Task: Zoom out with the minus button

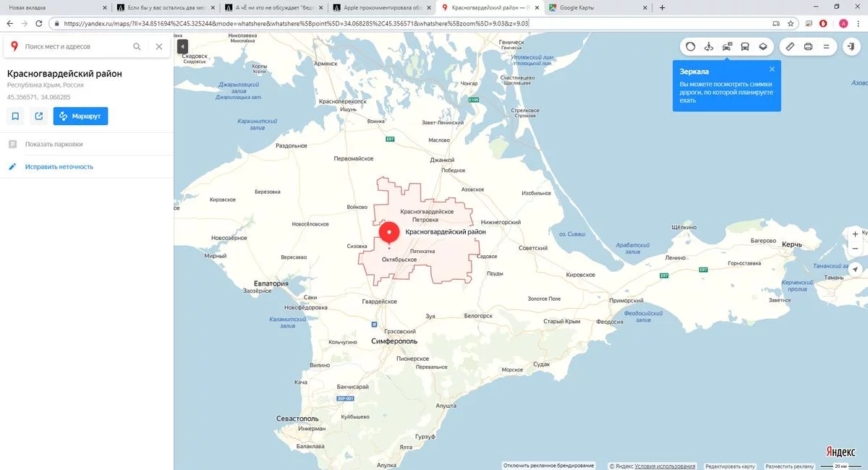Action: click(x=855, y=249)
